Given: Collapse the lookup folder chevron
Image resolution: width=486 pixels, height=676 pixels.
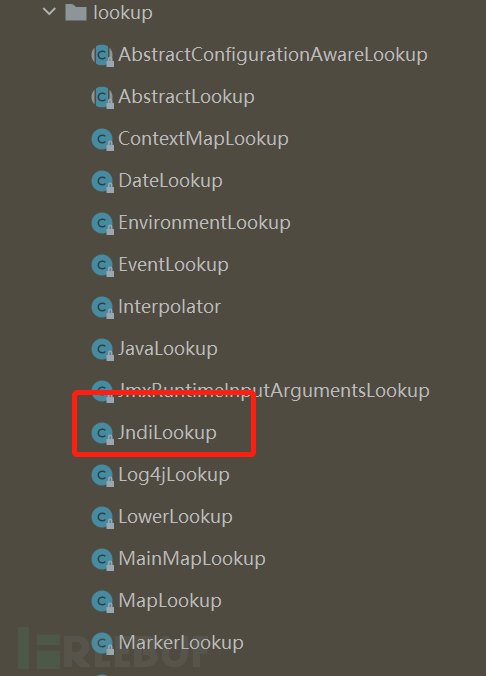Looking at the screenshot, I should [50, 12].
